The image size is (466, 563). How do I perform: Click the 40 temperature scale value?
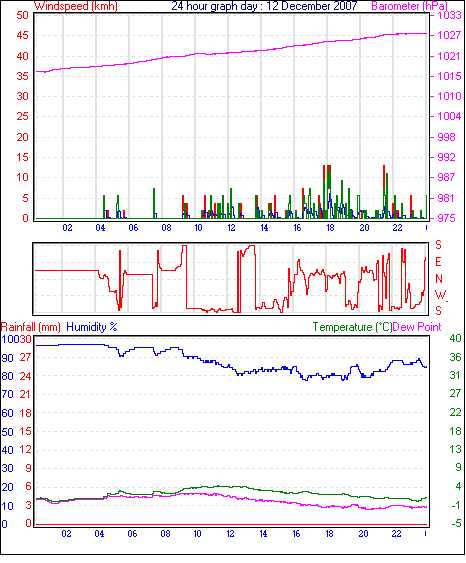(x=455, y=338)
